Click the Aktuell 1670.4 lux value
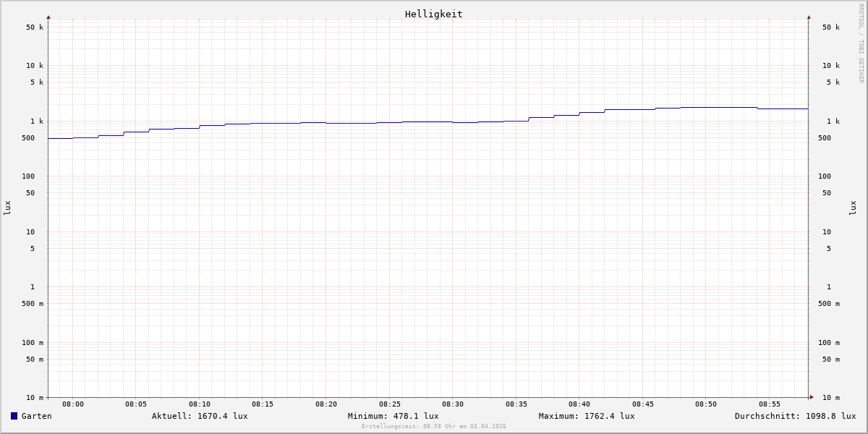This screenshot has width=868, height=434. [200, 416]
